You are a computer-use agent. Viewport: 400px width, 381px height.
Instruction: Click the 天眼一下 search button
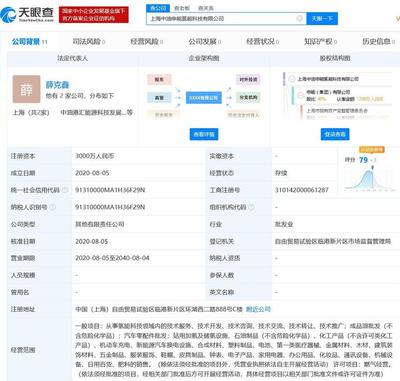322,18
